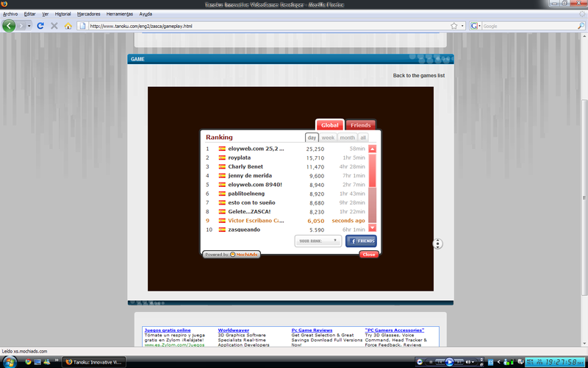Click the Reload page icon
This screenshot has height=368, width=588.
coord(40,26)
